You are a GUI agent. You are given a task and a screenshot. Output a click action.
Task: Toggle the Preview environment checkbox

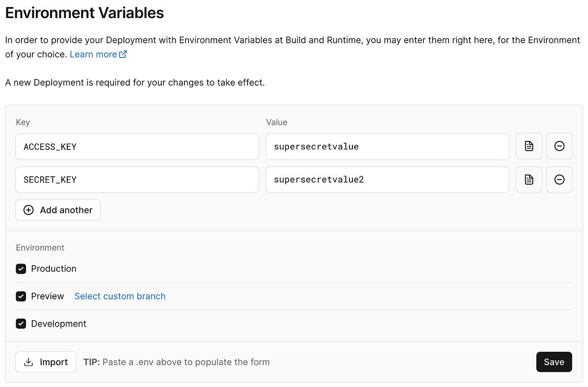point(21,296)
